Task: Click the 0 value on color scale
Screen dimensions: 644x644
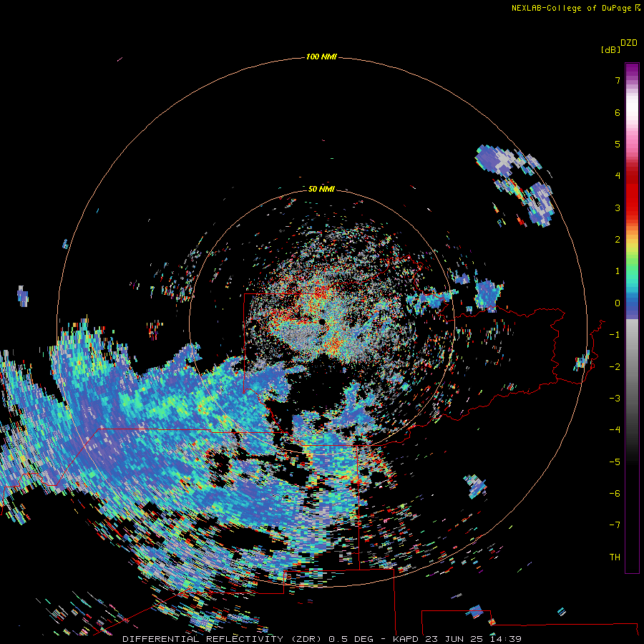Action: point(618,303)
